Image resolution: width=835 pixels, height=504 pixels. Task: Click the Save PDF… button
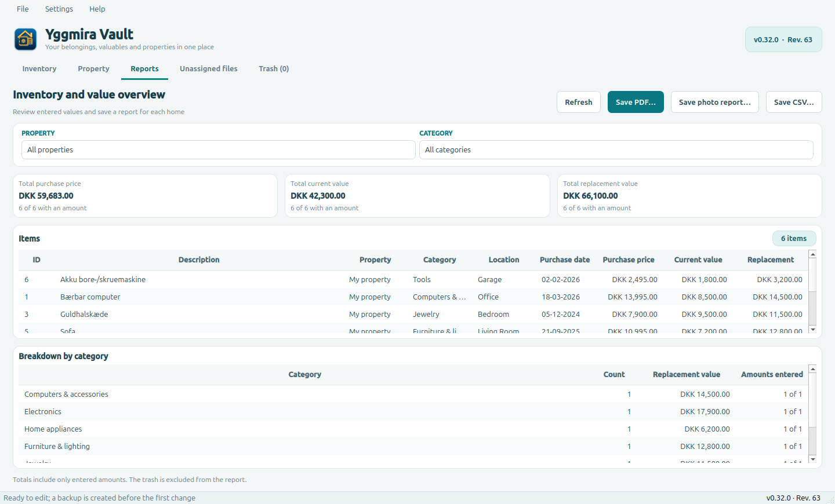tap(636, 102)
